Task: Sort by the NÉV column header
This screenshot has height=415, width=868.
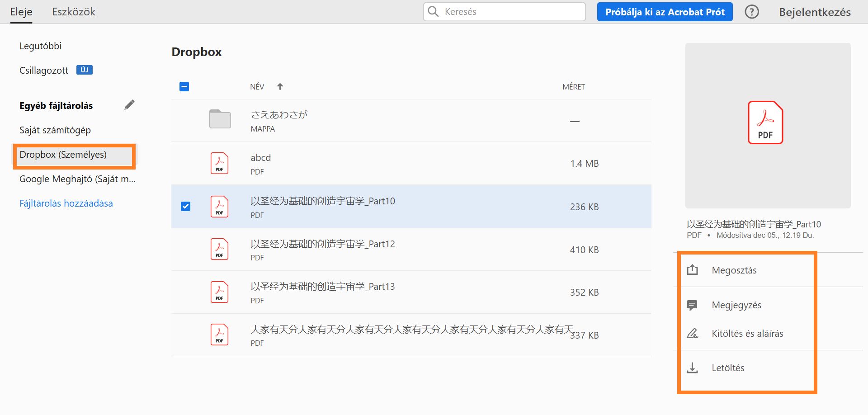Action: (257, 87)
